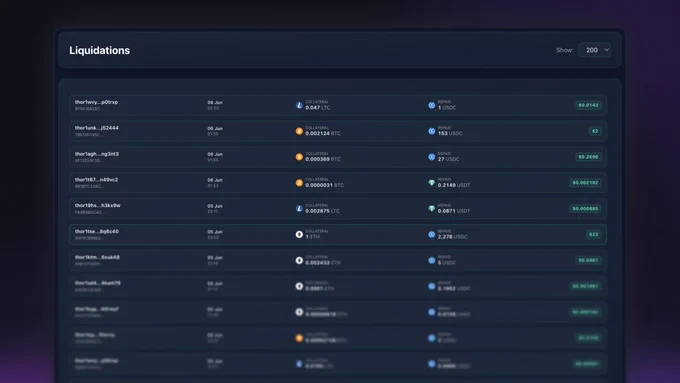Screen dimensions: 680x383
Task: Click the ETH icon beside 0.002433 ETH
Action: click(x=299, y=260)
